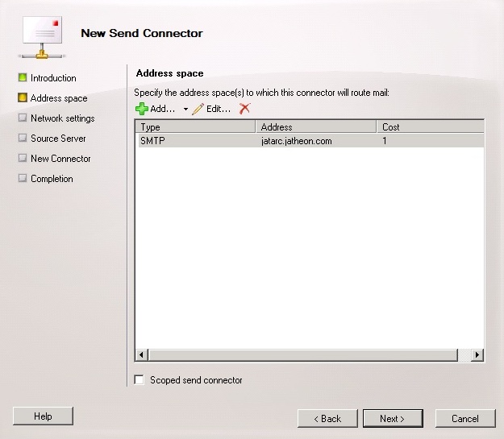The image size is (504, 439).
Task: Click the Cancel button
Action: pyautogui.click(x=465, y=418)
